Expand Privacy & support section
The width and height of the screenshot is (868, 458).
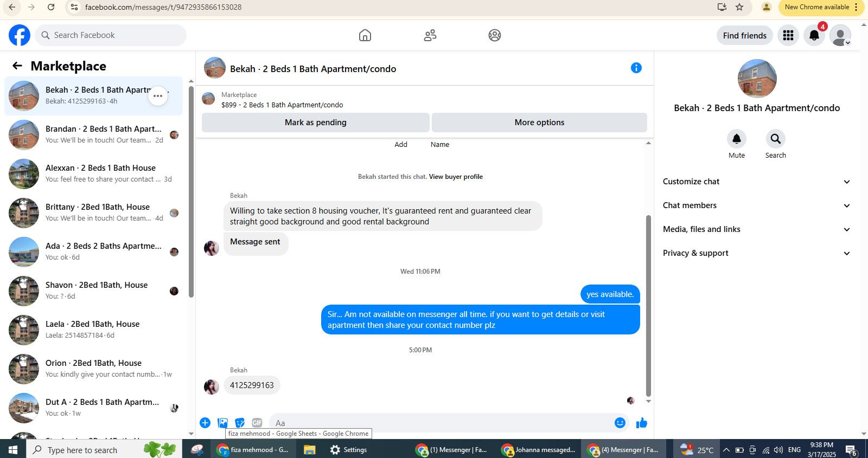(757, 253)
